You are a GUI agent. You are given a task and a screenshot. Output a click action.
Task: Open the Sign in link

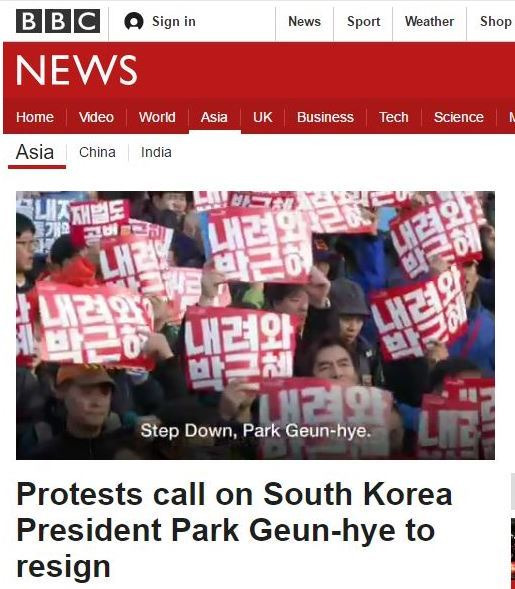(x=174, y=21)
